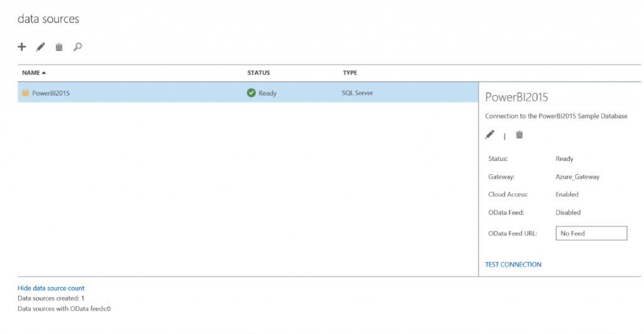Click the trash delete icon in top toolbar

pyautogui.click(x=59, y=47)
